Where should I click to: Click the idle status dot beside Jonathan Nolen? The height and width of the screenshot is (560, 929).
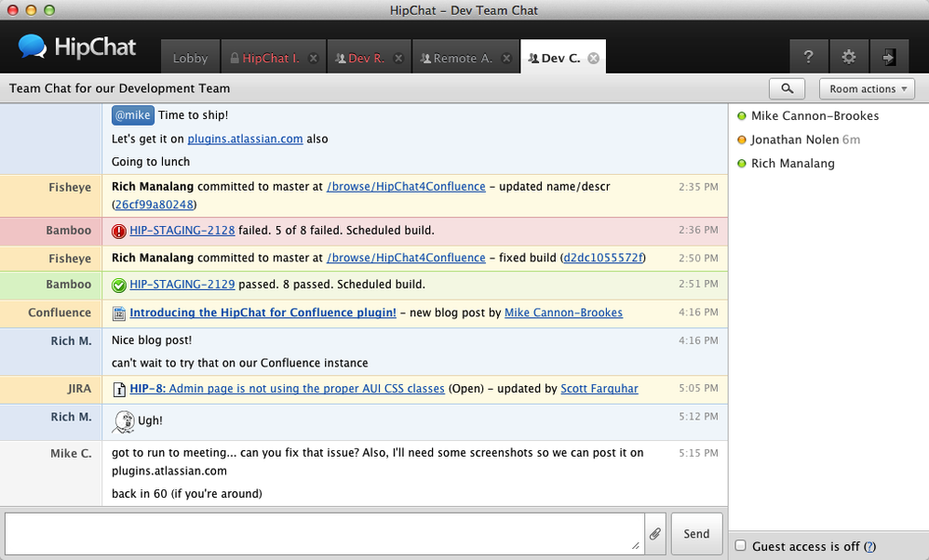740,140
